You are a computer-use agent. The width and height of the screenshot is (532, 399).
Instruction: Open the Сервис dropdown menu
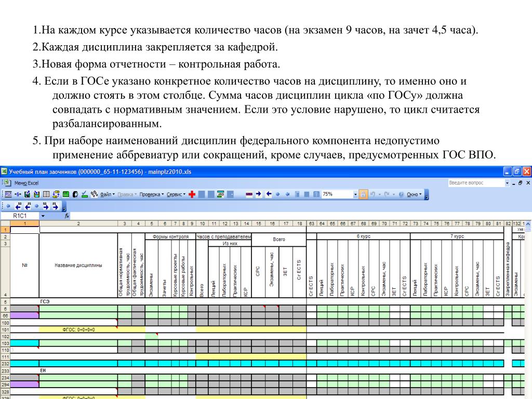click(176, 194)
